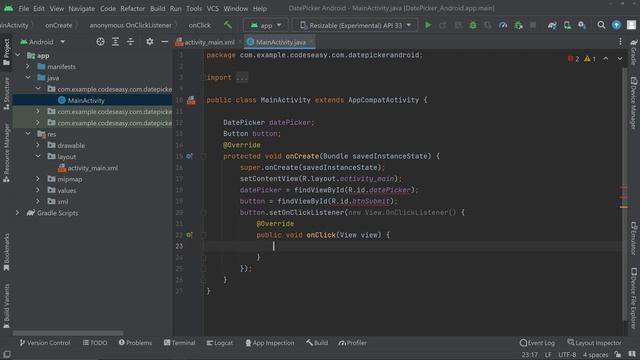This screenshot has height=360, width=640.
Task: Expand the drawable folder
Action: (x=38, y=145)
